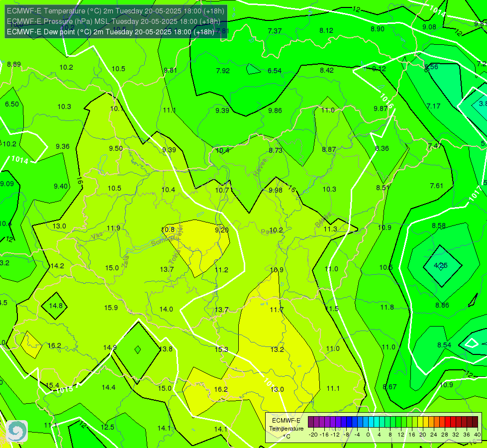Click the 1017 isobar label
The width and height of the screenshot is (487, 448).
475,195
